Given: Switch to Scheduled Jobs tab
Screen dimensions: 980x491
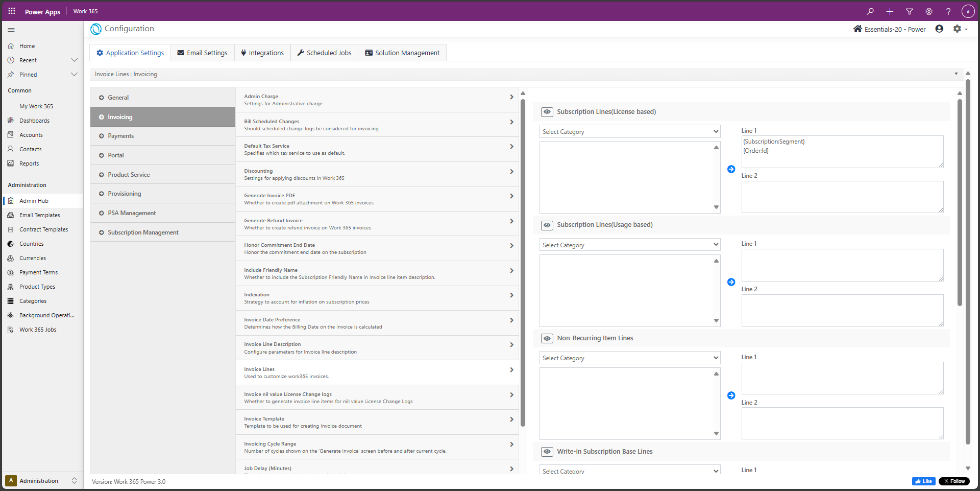Looking at the screenshot, I should [324, 53].
